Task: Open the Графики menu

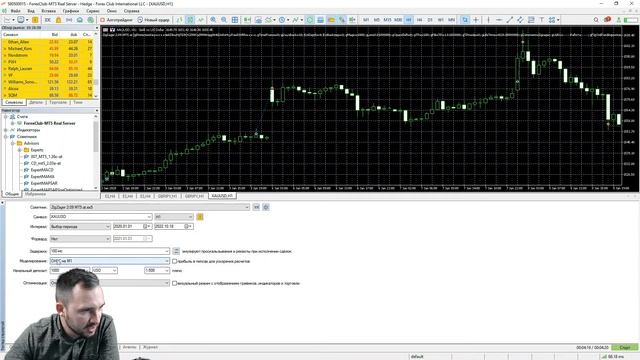Action: click(x=71, y=11)
